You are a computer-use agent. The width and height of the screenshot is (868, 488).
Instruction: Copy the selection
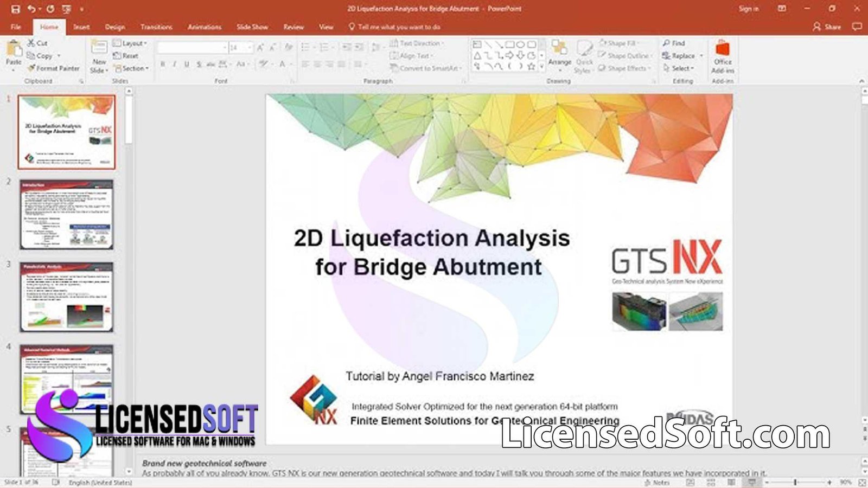[40, 55]
